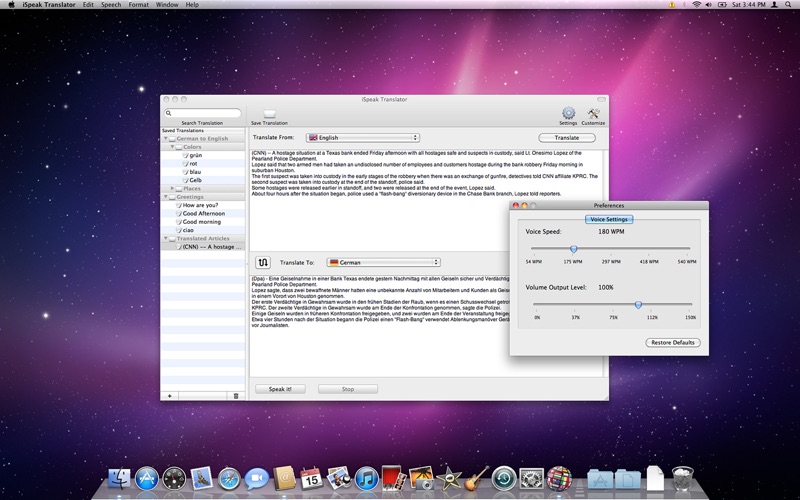Image resolution: width=800 pixels, height=500 pixels.
Task: Swap languages with the arrows button
Action: (x=263, y=262)
